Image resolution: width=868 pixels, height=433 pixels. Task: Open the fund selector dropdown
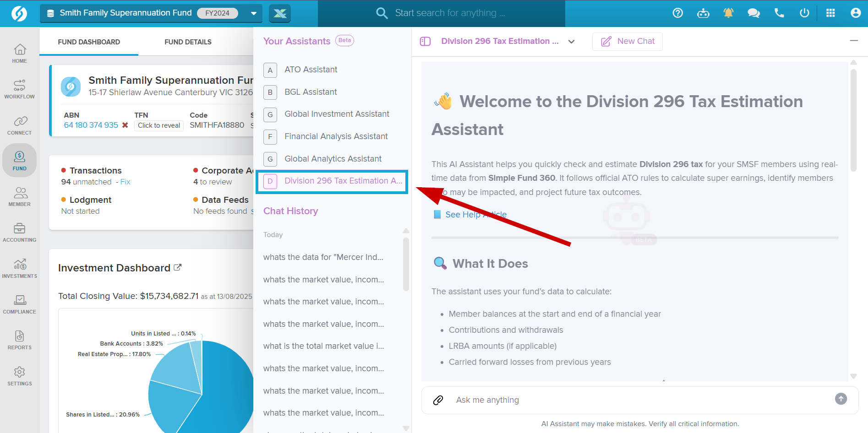pyautogui.click(x=253, y=13)
